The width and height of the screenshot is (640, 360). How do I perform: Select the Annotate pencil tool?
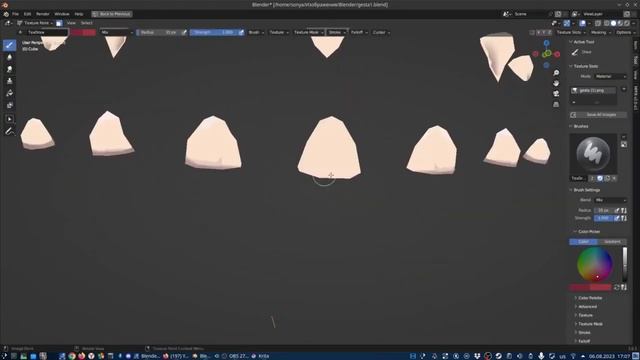(x=9, y=131)
